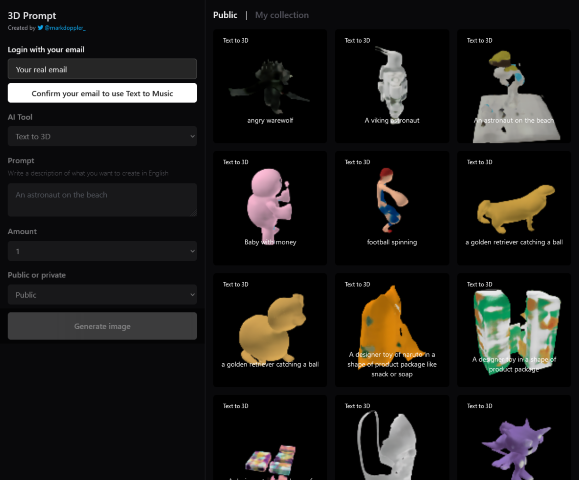Open the white-gray sculpture model in bottom row
Image resolution: width=579 pixels, height=480 pixels.
pos(392,438)
